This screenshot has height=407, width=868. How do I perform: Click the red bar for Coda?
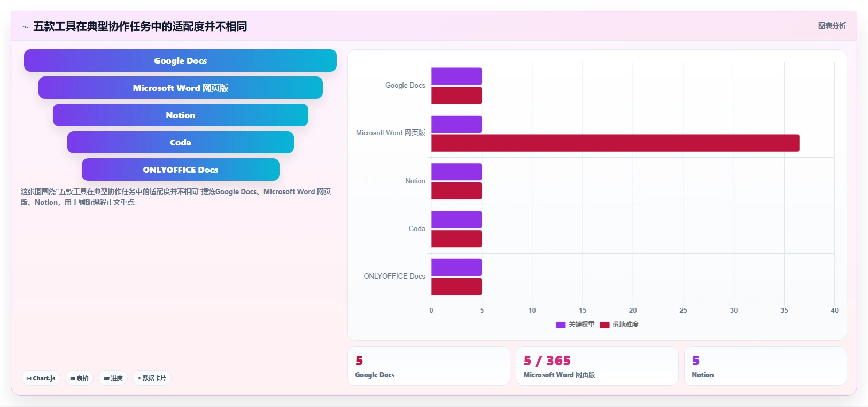(x=456, y=239)
